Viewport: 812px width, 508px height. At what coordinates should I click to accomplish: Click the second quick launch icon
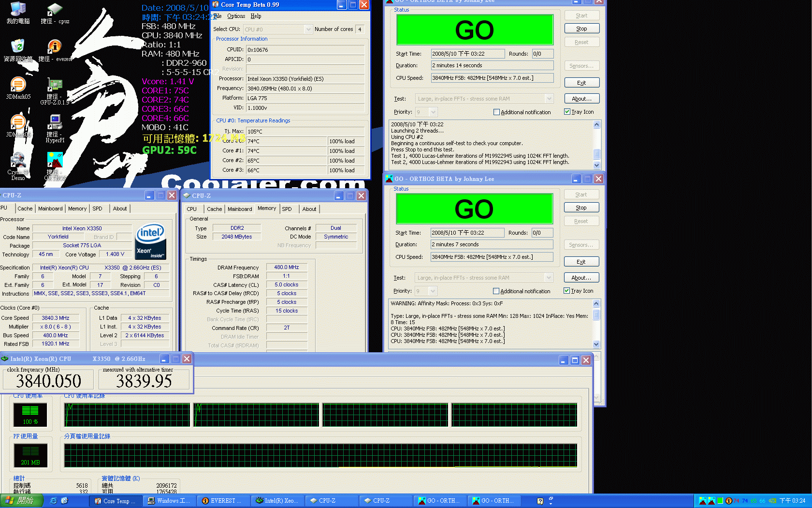coord(64,501)
